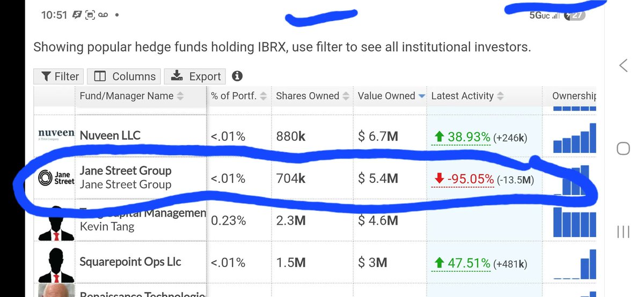Open the Nuveen LLC fund name
Viewport: 644px width, 297px height.
coord(110,136)
